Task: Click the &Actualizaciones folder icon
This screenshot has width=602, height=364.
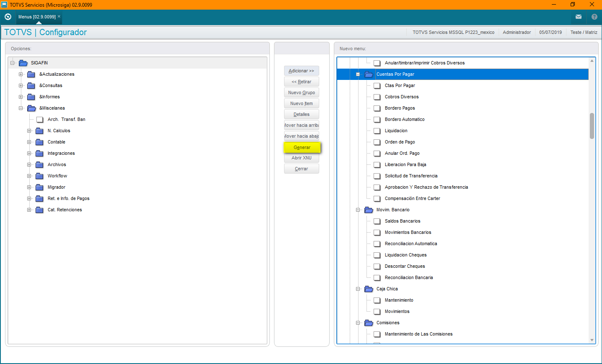Action: [x=31, y=74]
